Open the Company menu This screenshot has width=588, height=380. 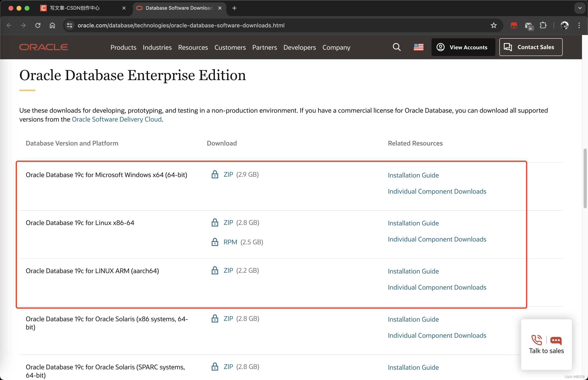pos(336,47)
